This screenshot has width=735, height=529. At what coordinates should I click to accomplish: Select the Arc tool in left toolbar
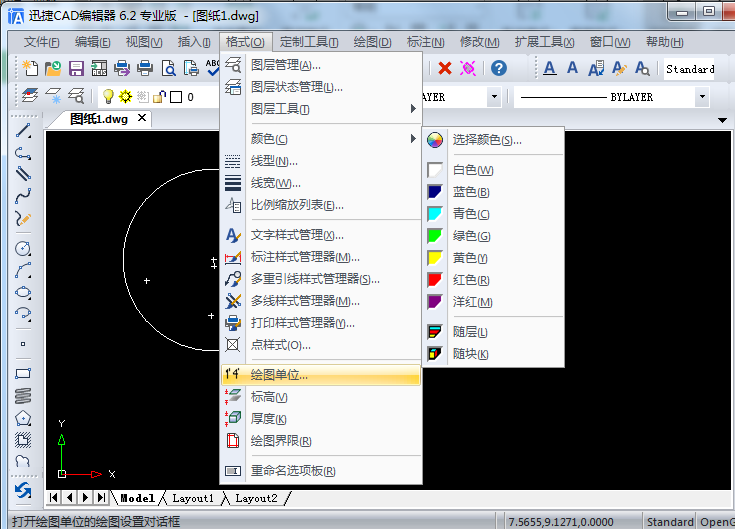point(23,270)
